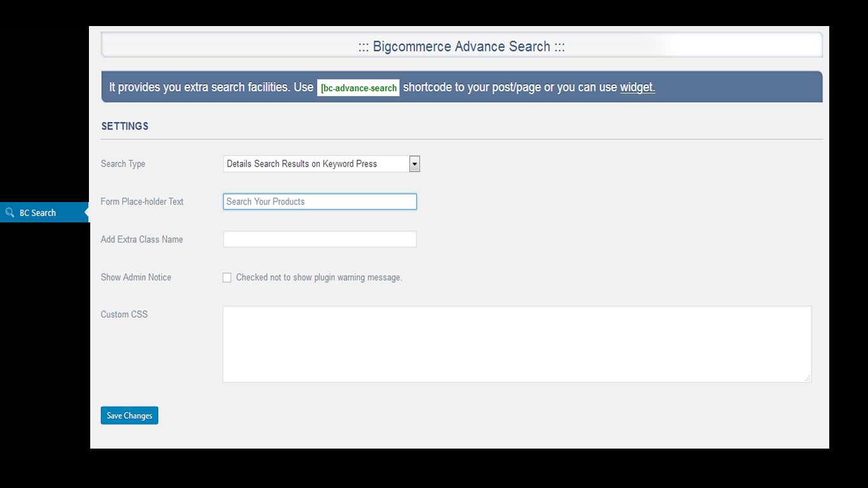The height and width of the screenshot is (488, 868).
Task: Select the Details Search Results on Keyword Press box
Action: 322,164
